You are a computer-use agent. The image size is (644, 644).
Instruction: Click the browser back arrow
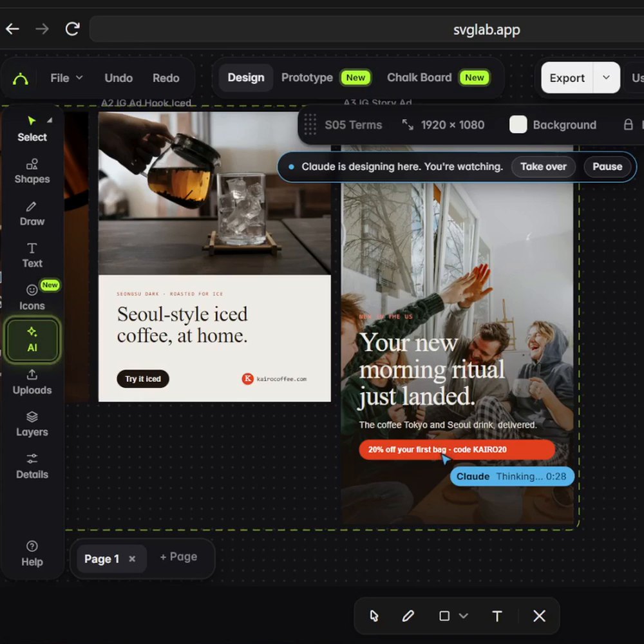[12, 29]
